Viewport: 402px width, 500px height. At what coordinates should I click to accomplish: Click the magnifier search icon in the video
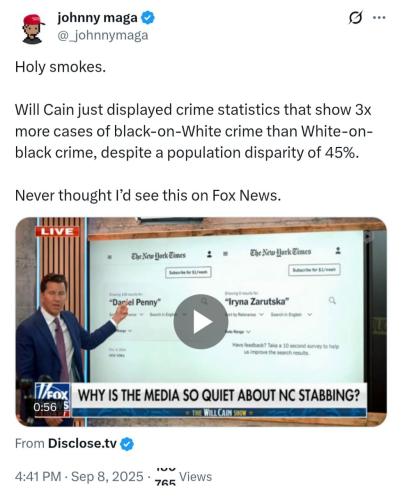point(332,301)
